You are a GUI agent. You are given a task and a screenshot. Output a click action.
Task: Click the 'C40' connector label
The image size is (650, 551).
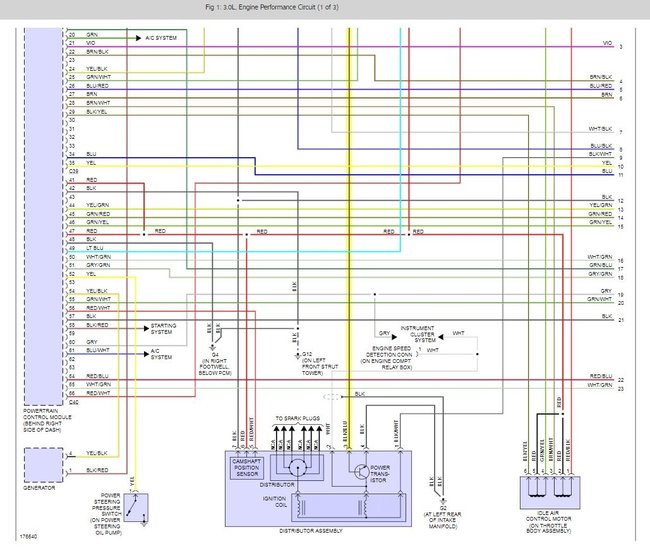pos(73,402)
